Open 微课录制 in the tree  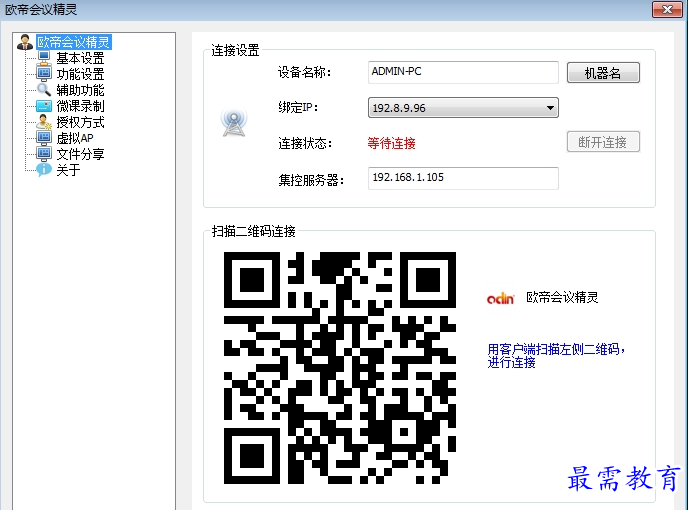point(80,106)
